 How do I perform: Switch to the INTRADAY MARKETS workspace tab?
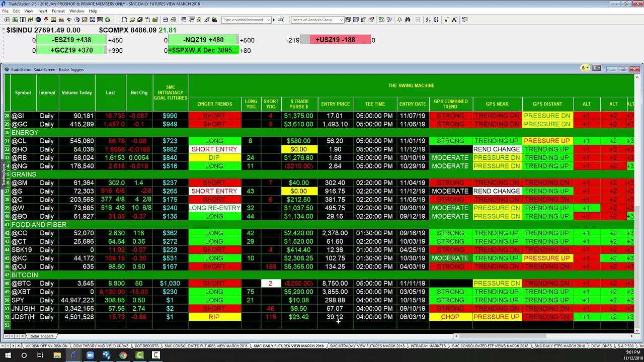click(427, 346)
